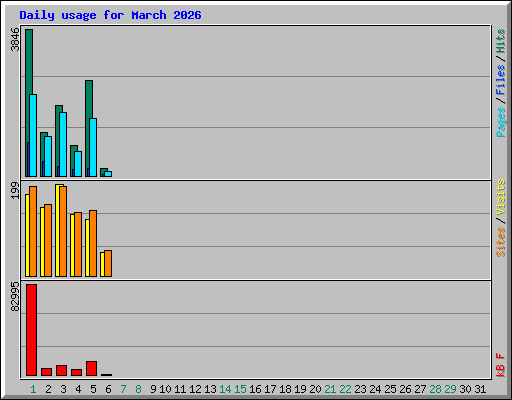Click the cyan pages bar for day 2
The width and height of the screenshot is (512, 400).
[48, 156]
